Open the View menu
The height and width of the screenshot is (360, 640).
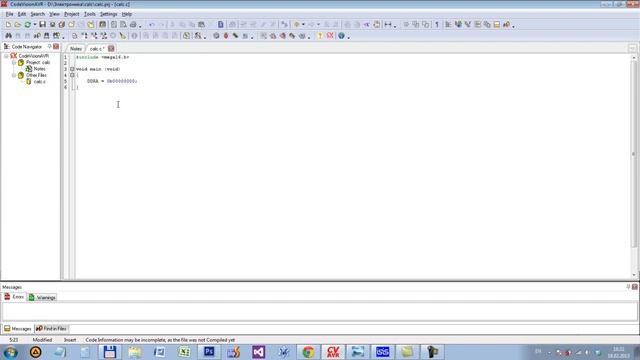[x=54, y=14]
